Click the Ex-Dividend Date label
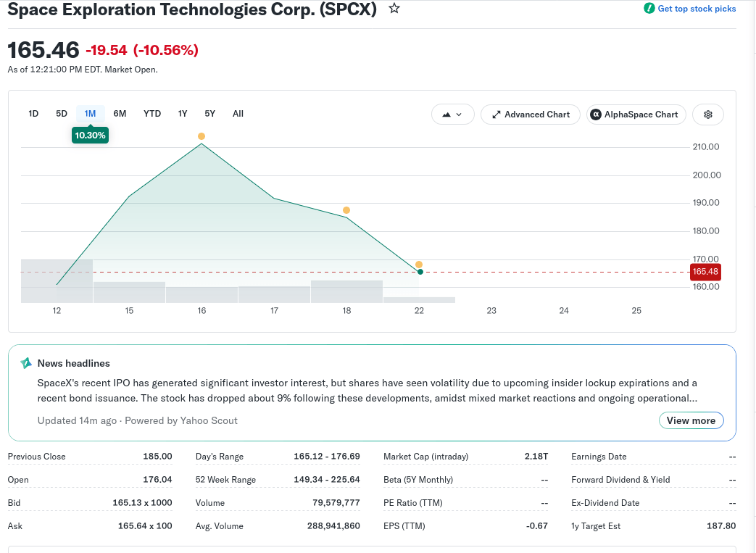The height and width of the screenshot is (553, 756). (605, 503)
